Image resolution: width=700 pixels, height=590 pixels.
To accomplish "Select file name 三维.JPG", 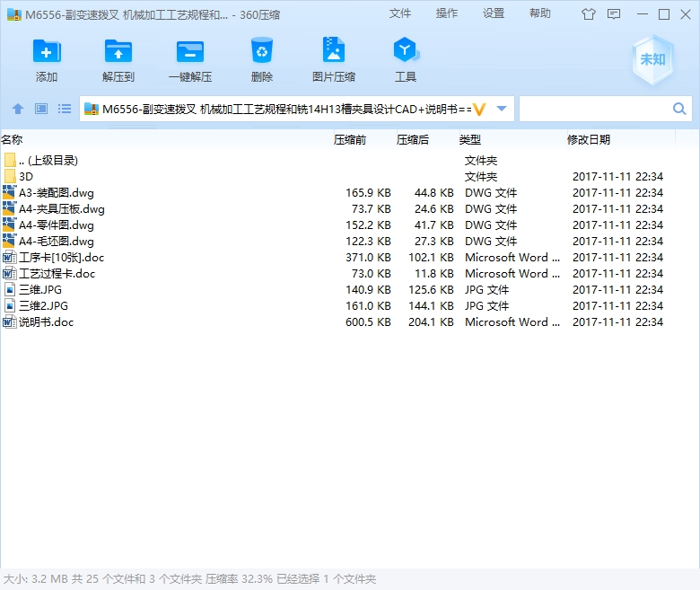I will coord(40,289).
